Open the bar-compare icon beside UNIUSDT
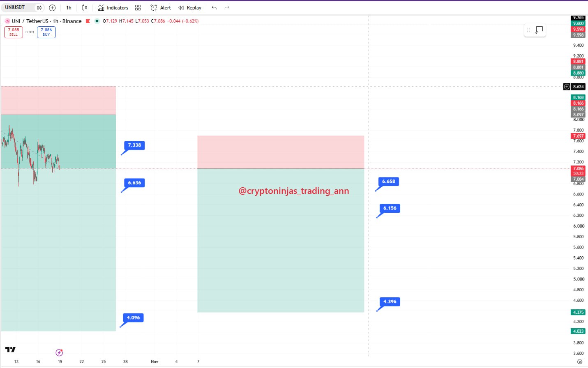The image size is (588, 368). coord(39,7)
